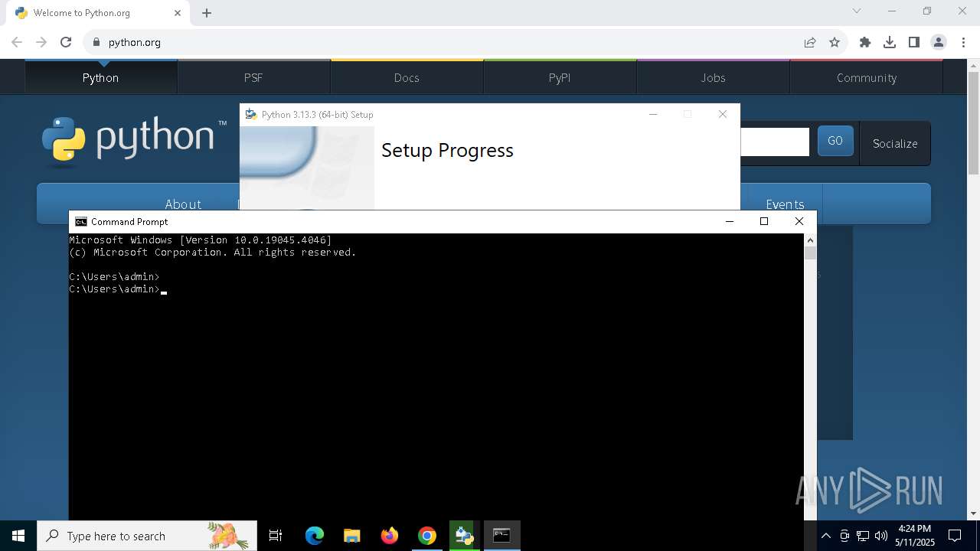Open the Windows Start menu
The width and height of the screenshot is (980, 551).
point(18,536)
